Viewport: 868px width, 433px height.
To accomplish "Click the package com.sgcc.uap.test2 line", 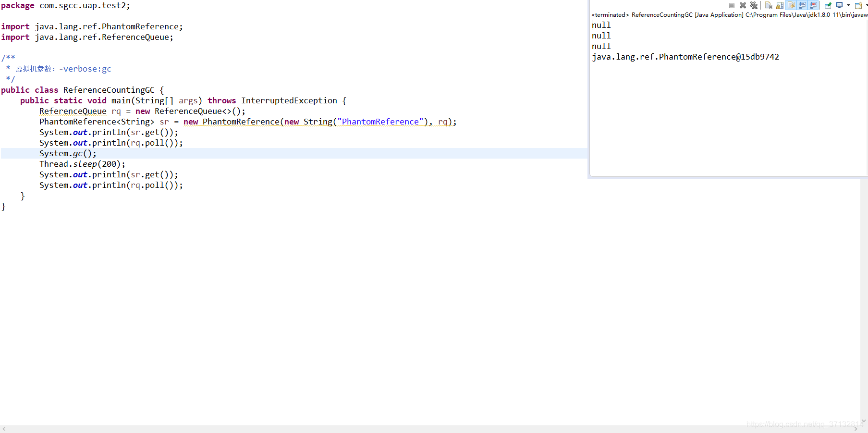I will coord(65,5).
